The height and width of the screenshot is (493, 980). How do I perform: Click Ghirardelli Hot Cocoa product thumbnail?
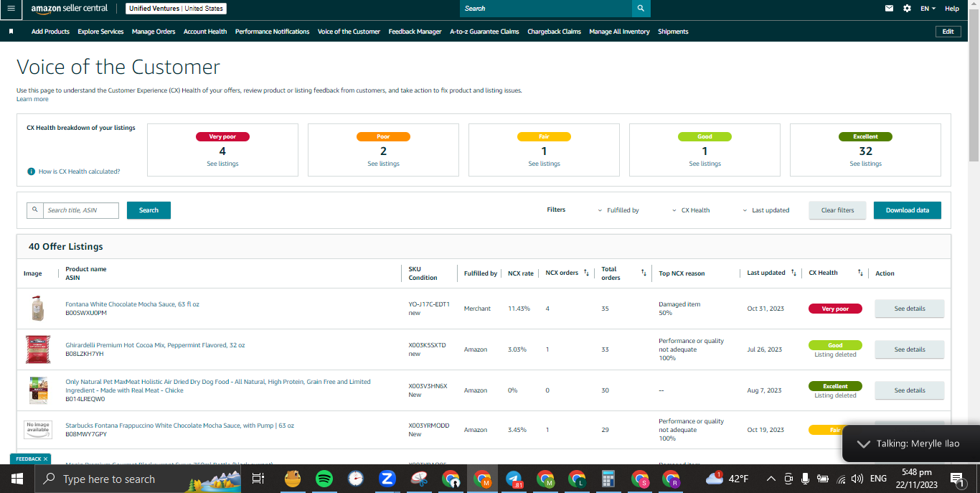[37, 349]
